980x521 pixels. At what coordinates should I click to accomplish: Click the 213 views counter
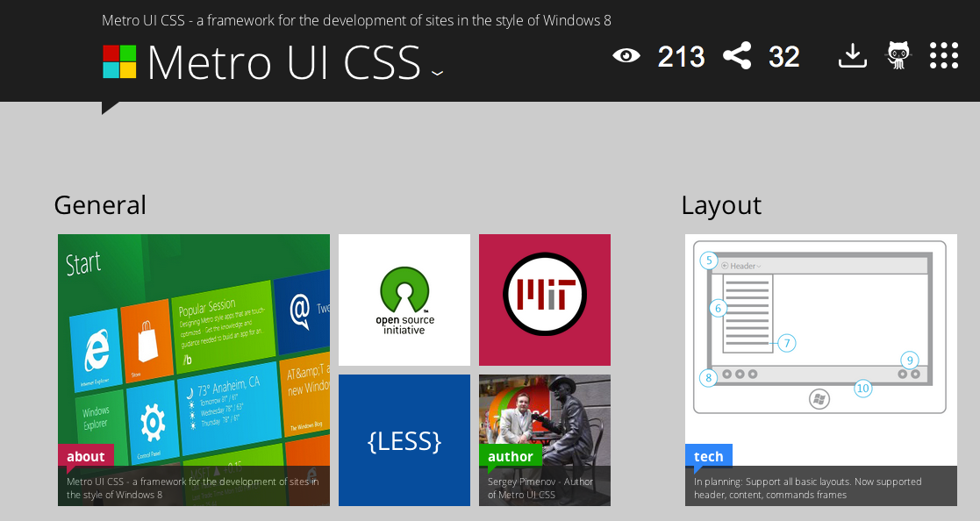coord(681,57)
